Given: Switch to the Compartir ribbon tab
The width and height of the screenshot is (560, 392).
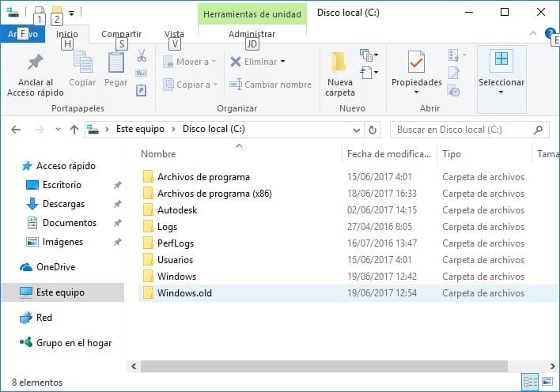Looking at the screenshot, I should 122,34.
